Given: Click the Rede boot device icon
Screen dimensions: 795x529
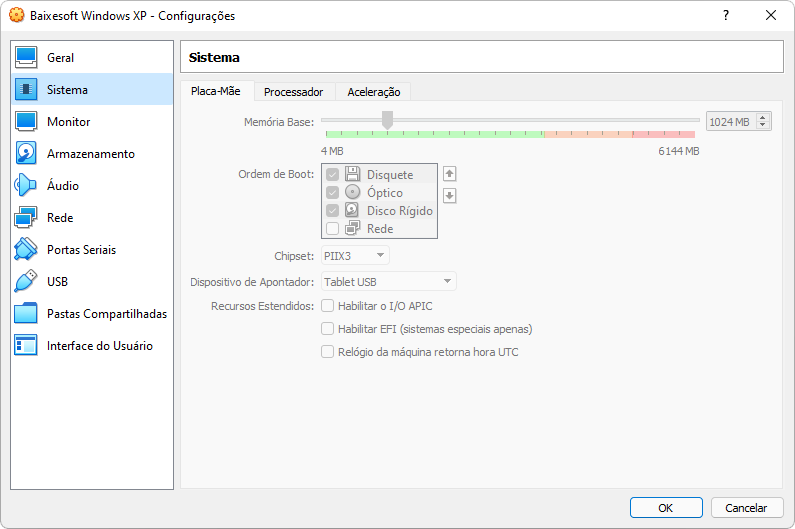Looking at the screenshot, I should click(352, 228).
